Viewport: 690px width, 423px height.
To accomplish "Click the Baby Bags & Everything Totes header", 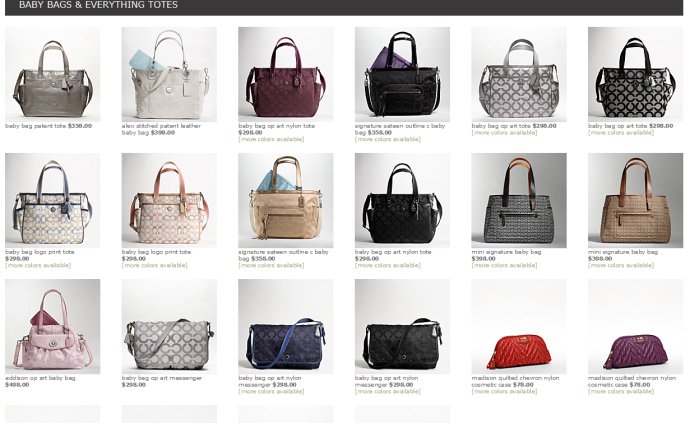I will (99, 5).
